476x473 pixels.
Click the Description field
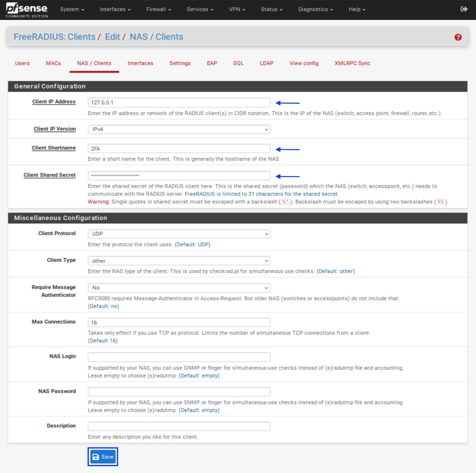(x=179, y=426)
